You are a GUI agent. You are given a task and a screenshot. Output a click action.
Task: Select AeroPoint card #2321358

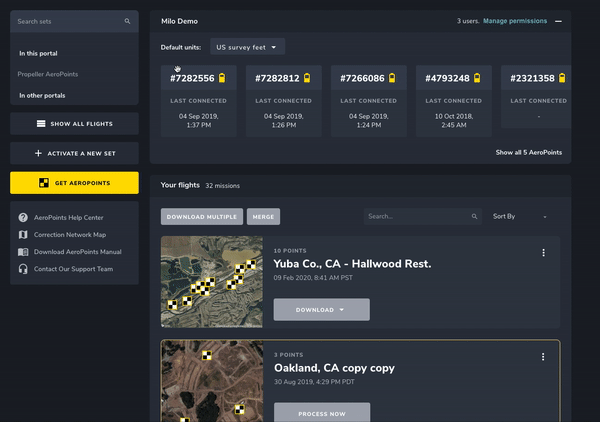[x=536, y=96]
